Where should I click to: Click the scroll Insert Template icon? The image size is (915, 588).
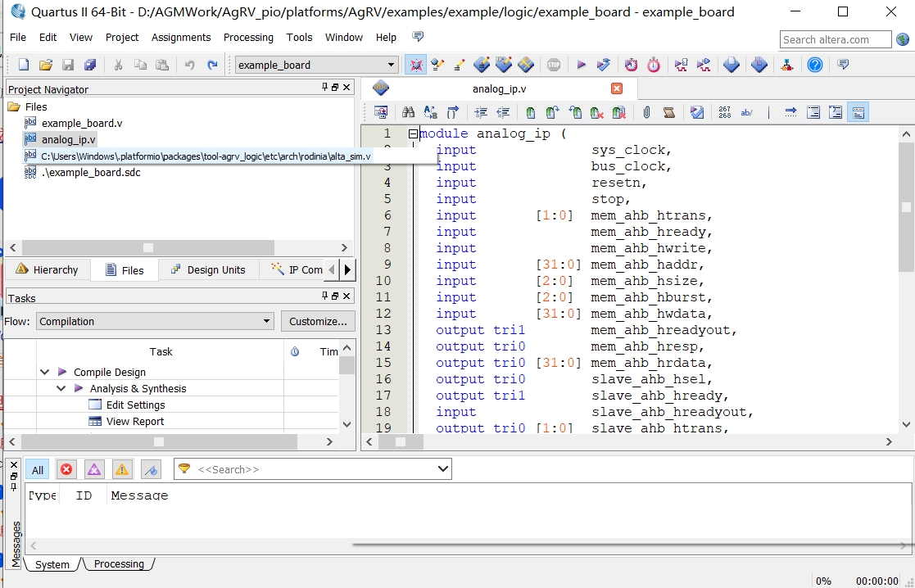click(668, 112)
